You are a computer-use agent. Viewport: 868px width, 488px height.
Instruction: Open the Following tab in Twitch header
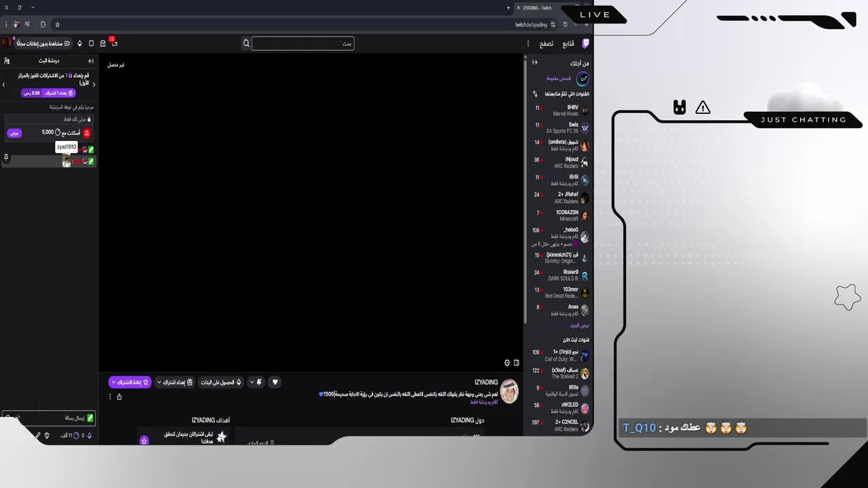(x=568, y=43)
